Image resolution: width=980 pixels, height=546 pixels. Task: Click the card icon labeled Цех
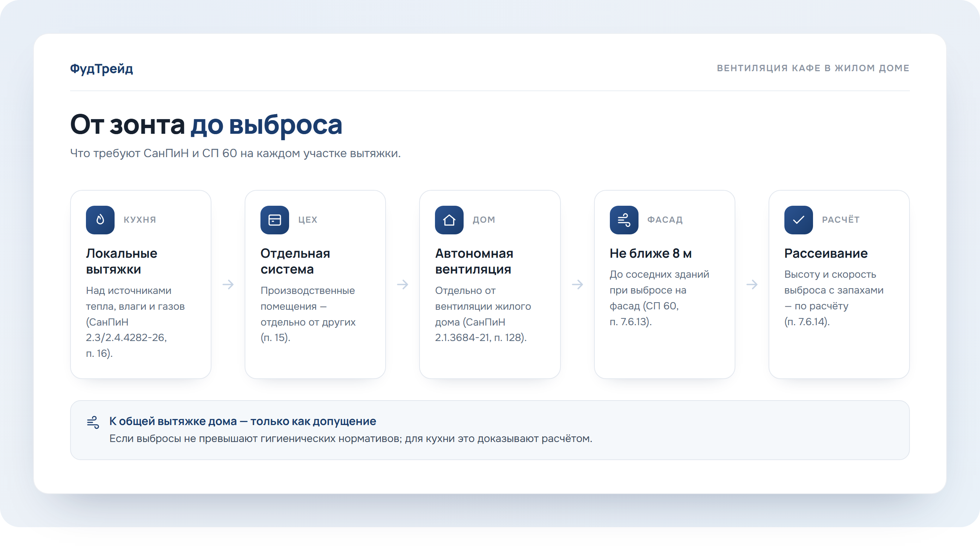pyautogui.click(x=275, y=220)
